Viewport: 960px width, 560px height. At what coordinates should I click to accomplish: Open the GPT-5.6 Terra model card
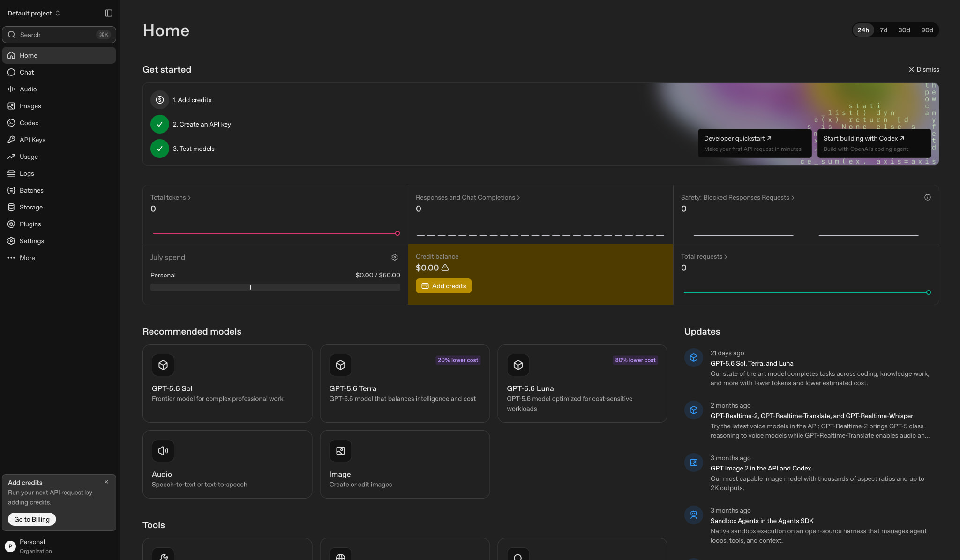click(x=405, y=384)
